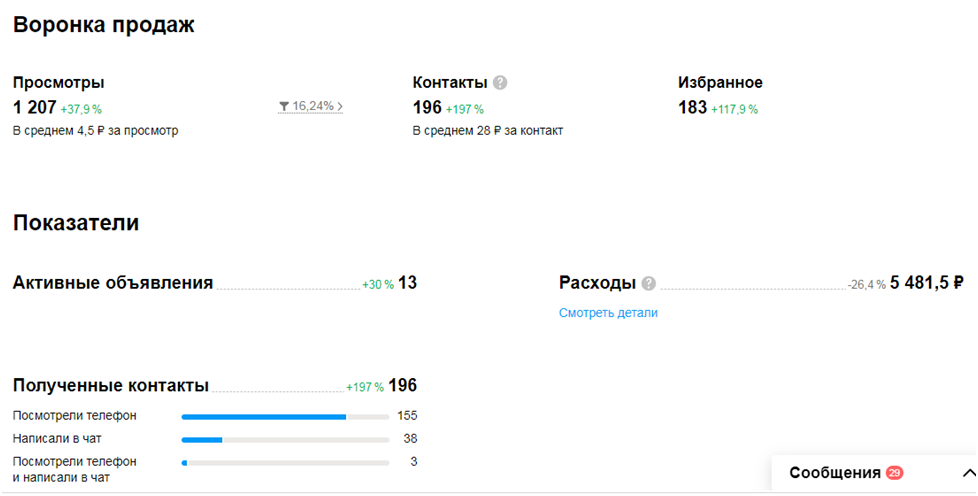Image resolution: width=978 pixels, height=496 pixels.
Task: Click the +197 % change next to Контакты
Action: click(x=465, y=109)
